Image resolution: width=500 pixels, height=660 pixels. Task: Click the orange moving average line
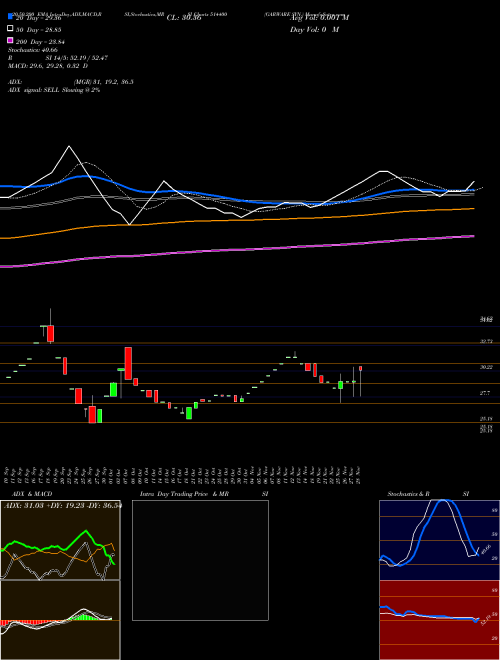[237, 220]
